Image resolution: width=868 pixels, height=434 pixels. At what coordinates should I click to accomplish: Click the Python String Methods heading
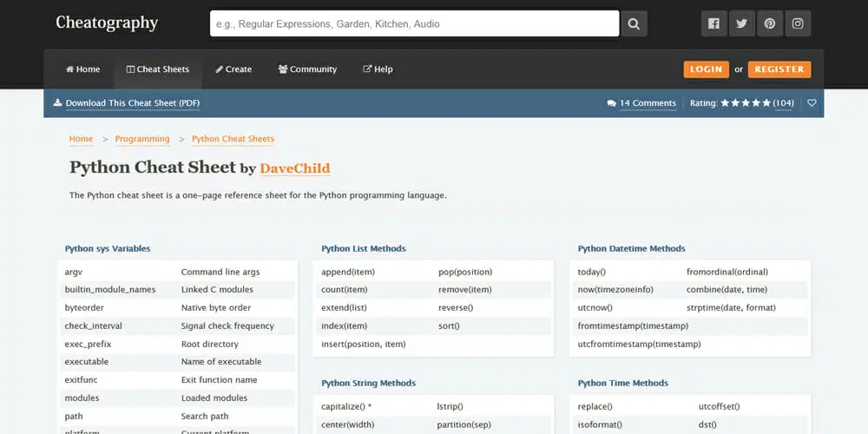(x=369, y=383)
